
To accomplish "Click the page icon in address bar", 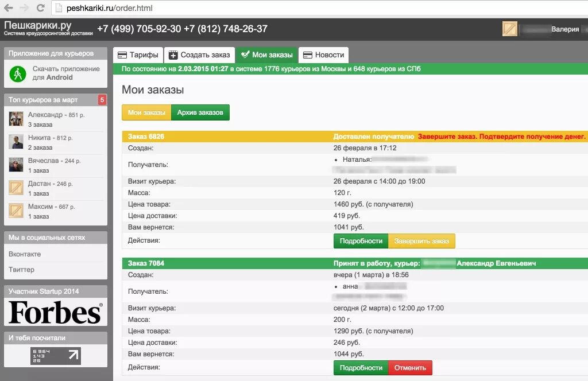I will (x=59, y=8).
